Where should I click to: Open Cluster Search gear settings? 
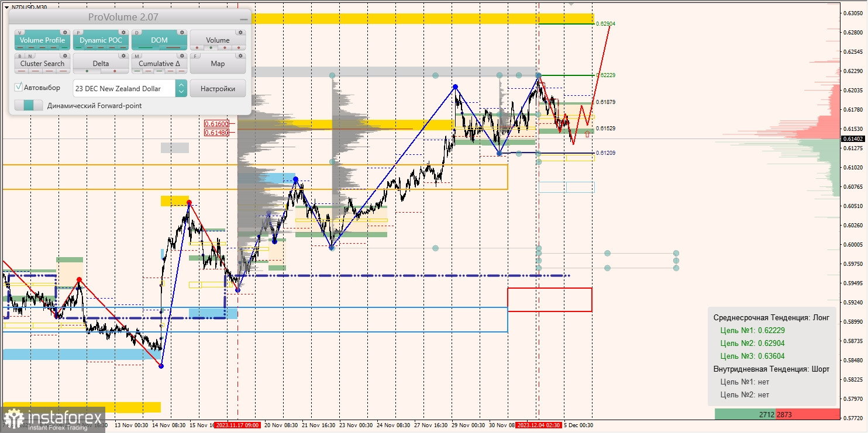(x=65, y=56)
